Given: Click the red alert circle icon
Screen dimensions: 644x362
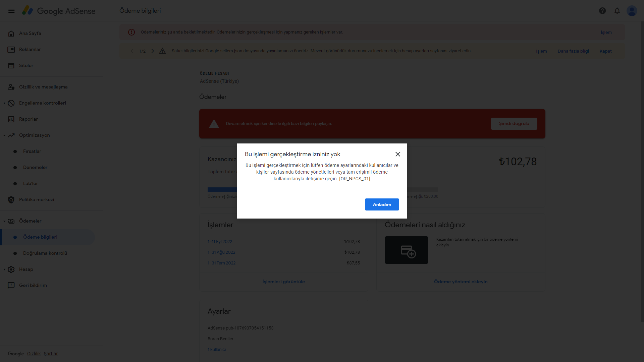Looking at the screenshot, I should click(131, 32).
